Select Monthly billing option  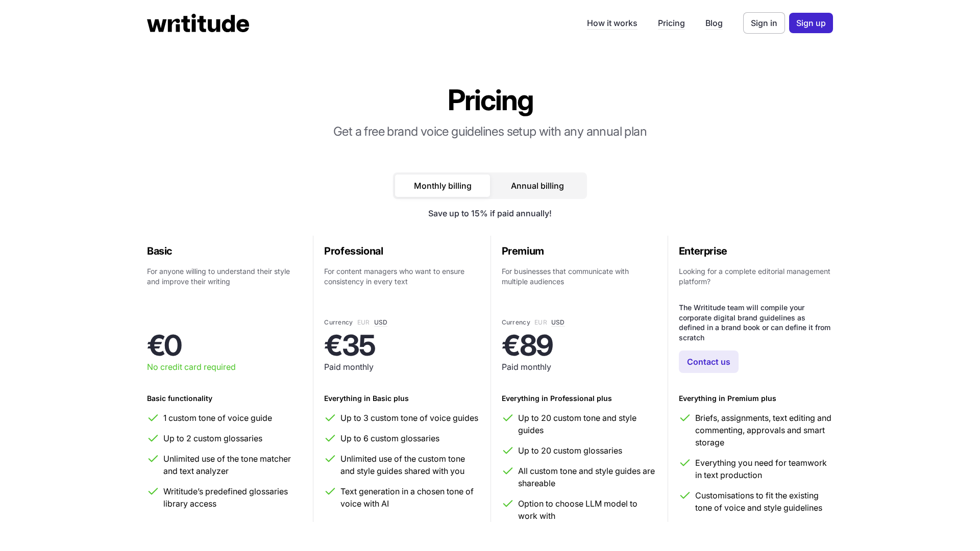click(443, 186)
